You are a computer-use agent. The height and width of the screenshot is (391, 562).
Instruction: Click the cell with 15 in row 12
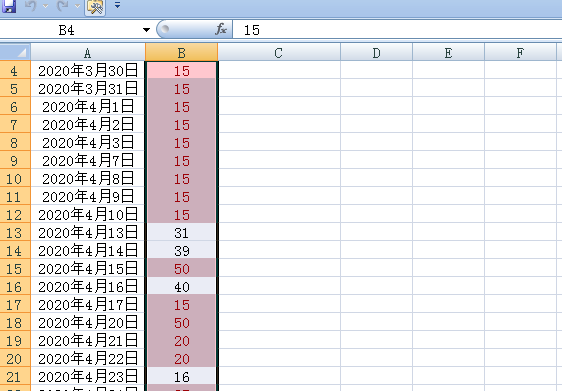pyautogui.click(x=181, y=214)
